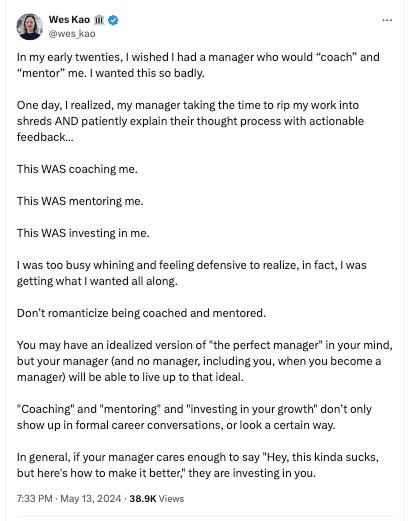The image size is (409, 521).
Task: Click the paragraph starting 'In my early twenties'
Action: click(198, 65)
